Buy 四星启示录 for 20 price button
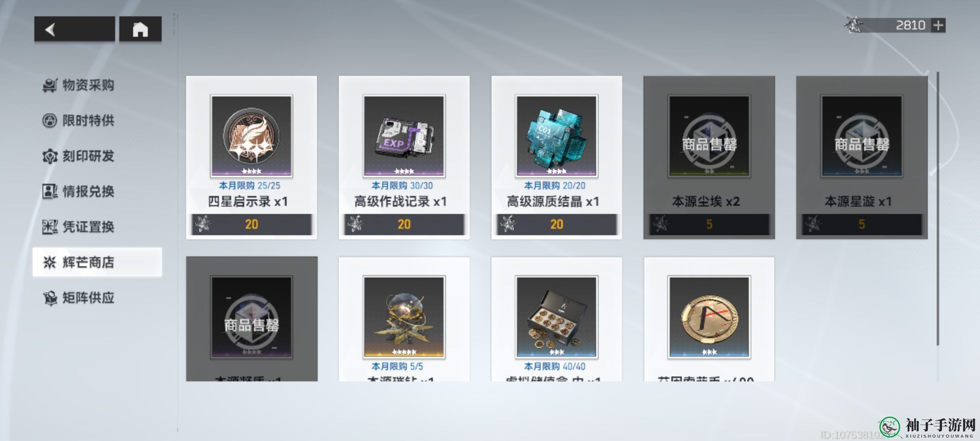 (252, 224)
